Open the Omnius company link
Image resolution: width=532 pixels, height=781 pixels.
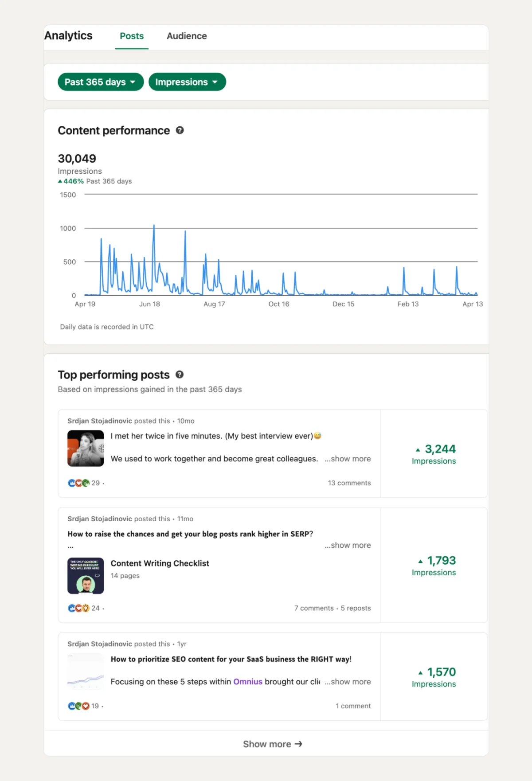point(248,682)
